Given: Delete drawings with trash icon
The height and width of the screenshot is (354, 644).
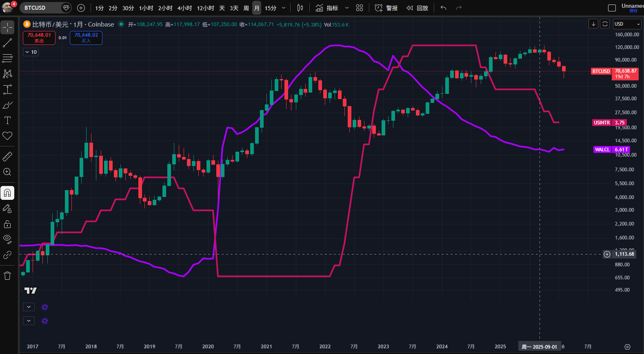Looking at the screenshot, I should pyautogui.click(x=7, y=276).
